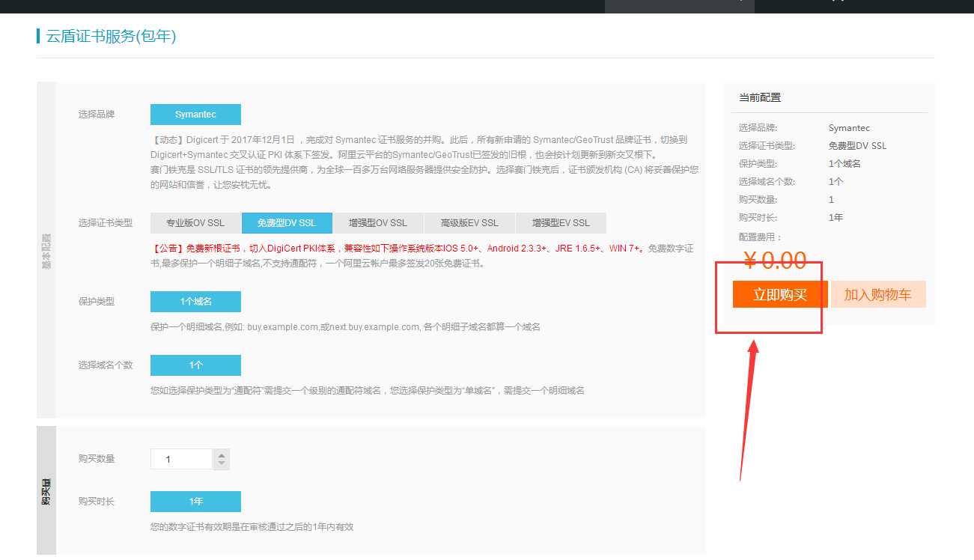The height and width of the screenshot is (560, 974).
Task: Click the 加入购物车 add to cart button
Action: point(878,294)
